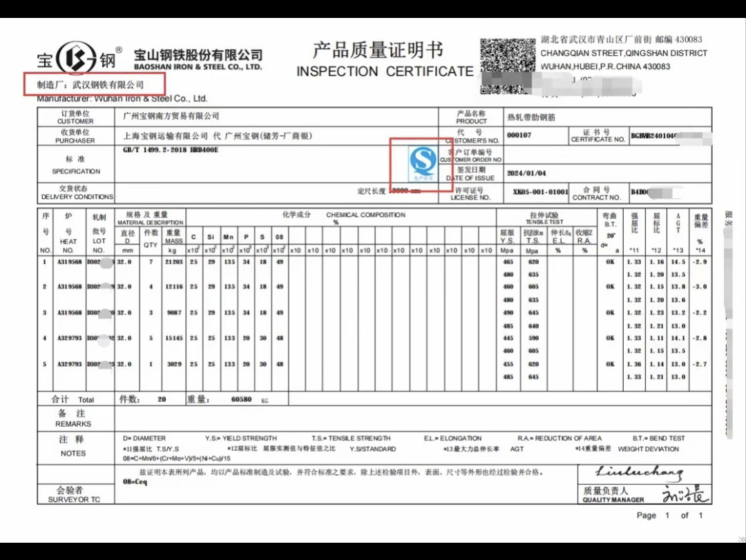Click note 'B.T.= BEND TEST'
The height and width of the screenshot is (560, 746).
tap(658, 438)
